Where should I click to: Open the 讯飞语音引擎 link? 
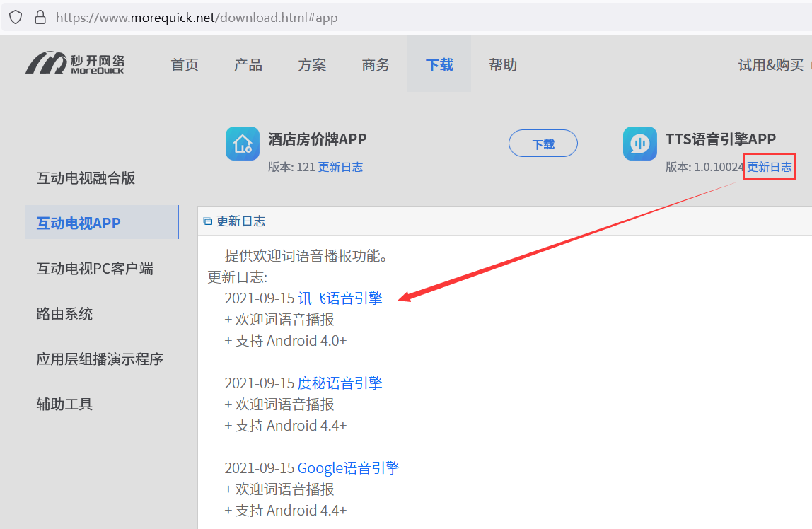tap(340, 298)
